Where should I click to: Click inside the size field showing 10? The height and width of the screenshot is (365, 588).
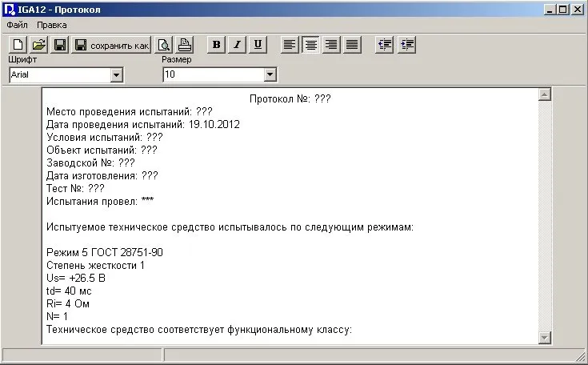click(214, 74)
